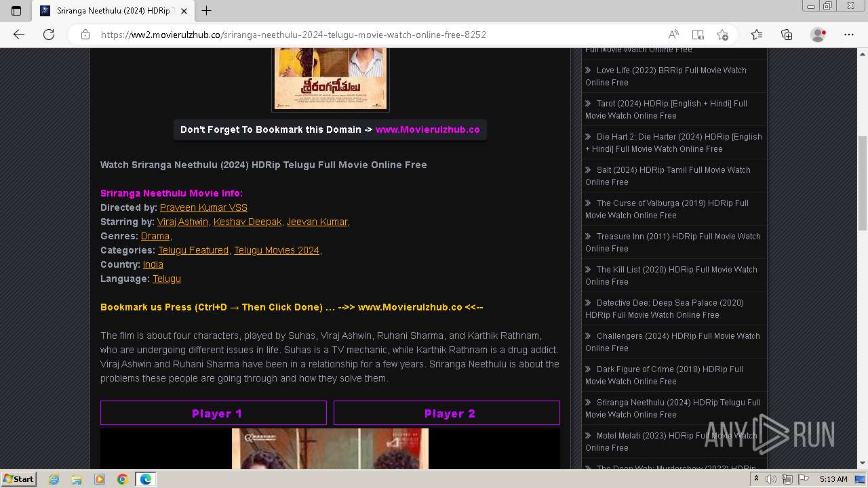Open volume control in tray

coord(771,479)
